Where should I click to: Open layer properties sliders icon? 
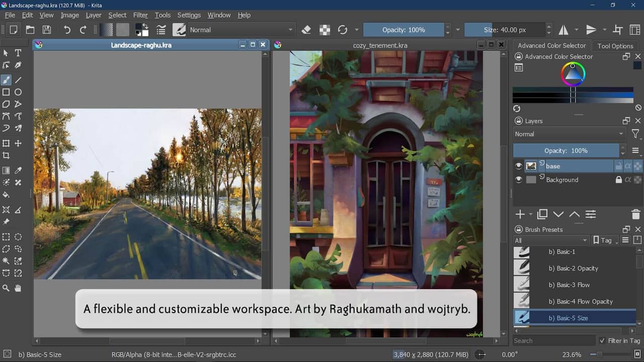(x=591, y=214)
